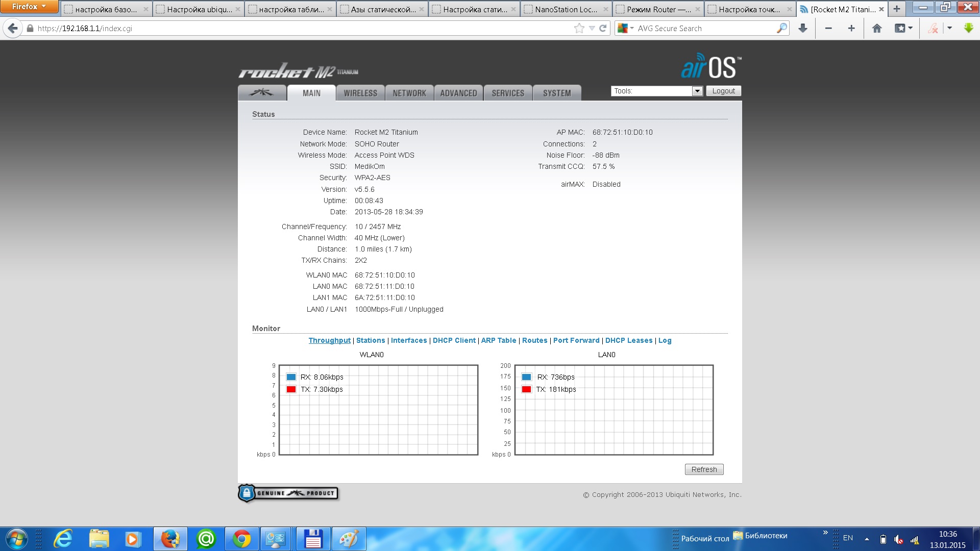Viewport: 980px width, 551px height.
Task: Open the Routes link
Action: pyautogui.click(x=534, y=340)
